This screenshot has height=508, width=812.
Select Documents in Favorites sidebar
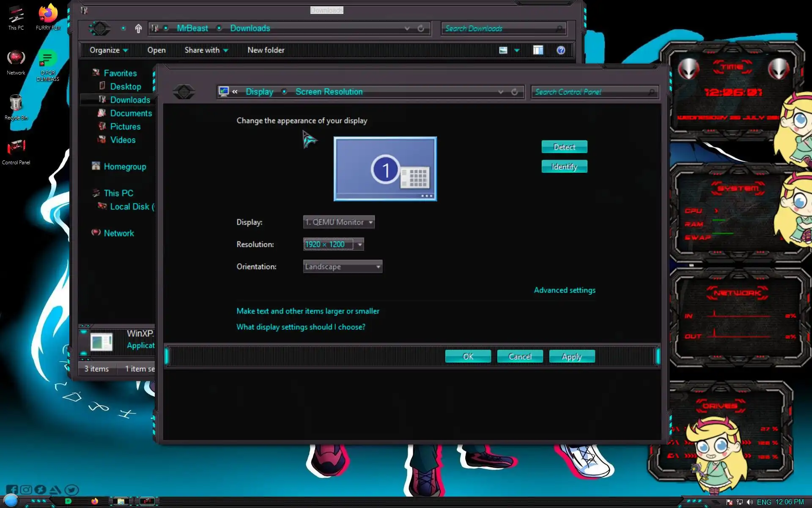131,113
